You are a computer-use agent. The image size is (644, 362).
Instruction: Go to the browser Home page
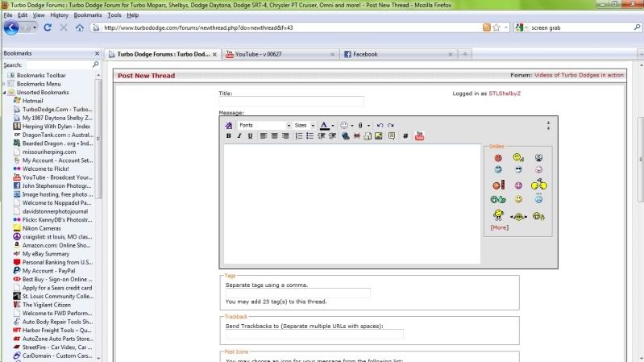click(80, 27)
